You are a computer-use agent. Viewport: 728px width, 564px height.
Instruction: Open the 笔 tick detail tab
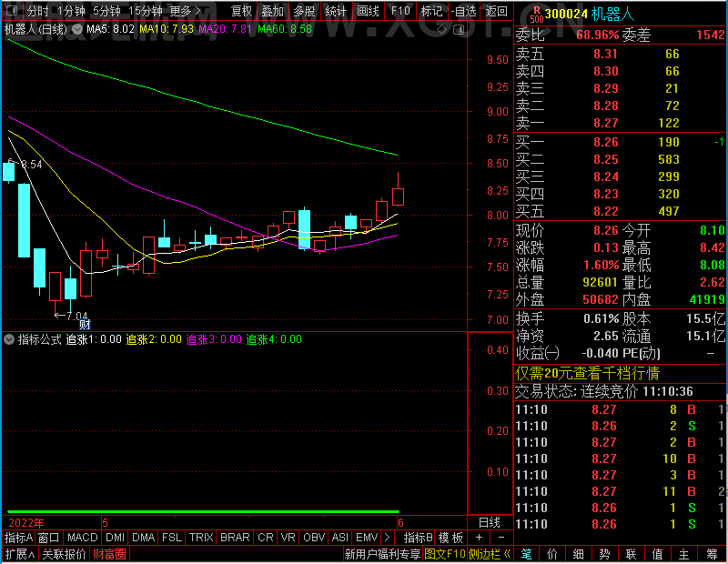(x=527, y=554)
